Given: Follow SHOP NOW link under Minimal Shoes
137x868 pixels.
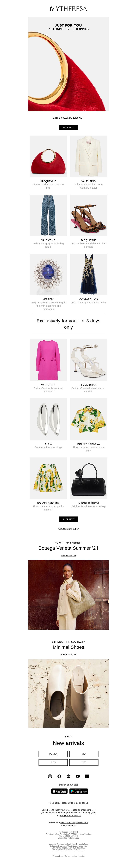Looking at the screenshot, I should tap(68, 654).
